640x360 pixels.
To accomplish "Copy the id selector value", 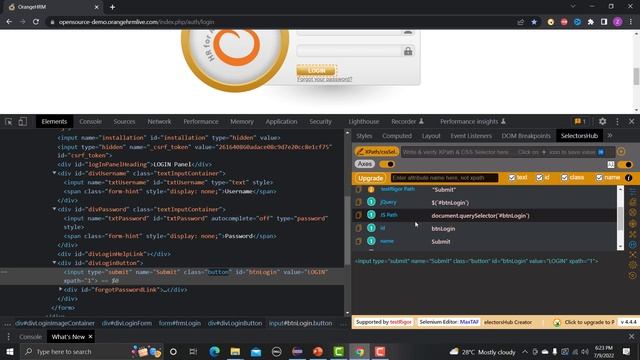I will tap(358, 228).
